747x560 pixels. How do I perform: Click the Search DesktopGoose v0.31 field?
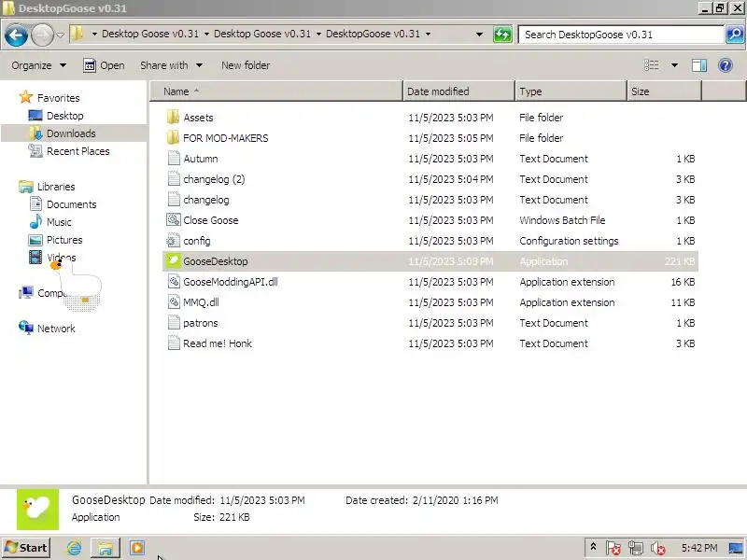tap(621, 35)
